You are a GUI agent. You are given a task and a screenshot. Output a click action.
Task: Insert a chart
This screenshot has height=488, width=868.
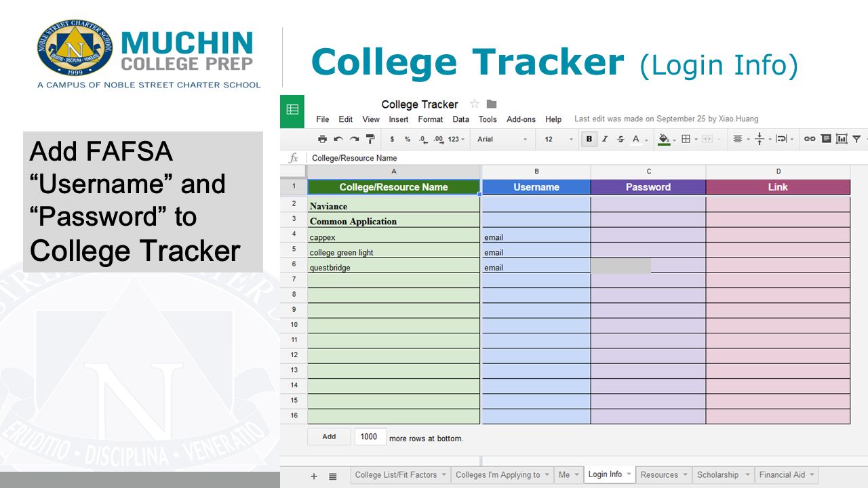[x=842, y=139]
